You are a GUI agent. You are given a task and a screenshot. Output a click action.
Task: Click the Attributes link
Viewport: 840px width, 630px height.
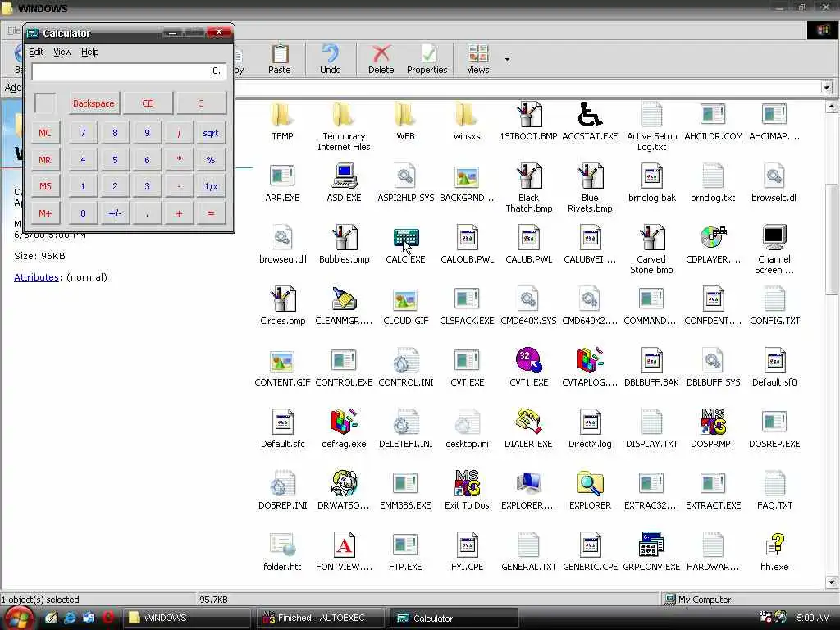coord(36,277)
